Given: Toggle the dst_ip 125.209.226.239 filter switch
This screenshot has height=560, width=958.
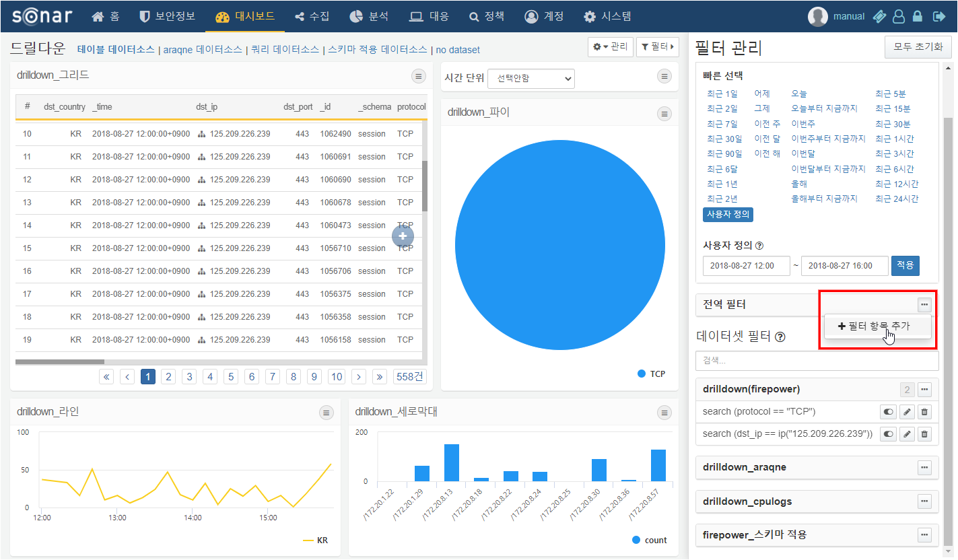Looking at the screenshot, I should click(x=889, y=434).
